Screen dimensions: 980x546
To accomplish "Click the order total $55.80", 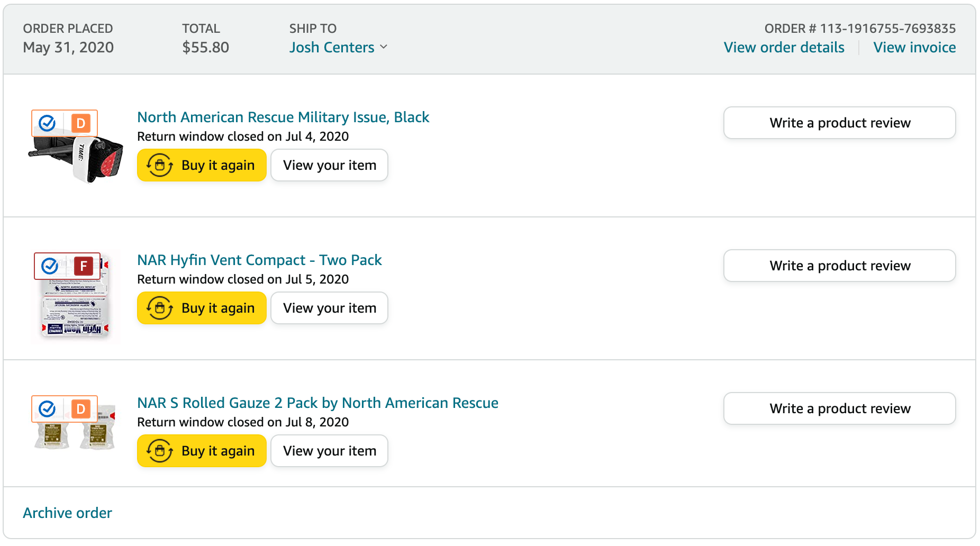I will 205,47.
